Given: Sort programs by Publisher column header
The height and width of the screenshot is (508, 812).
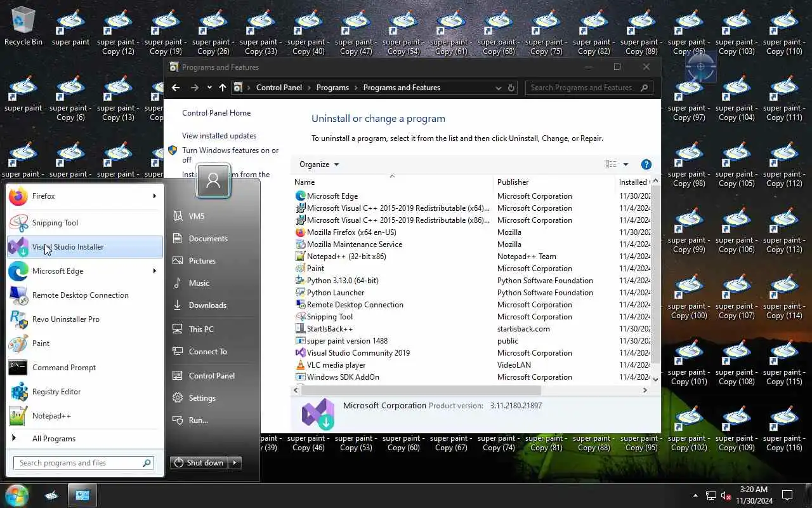Looking at the screenshot, I should click(x=554, y=182).
